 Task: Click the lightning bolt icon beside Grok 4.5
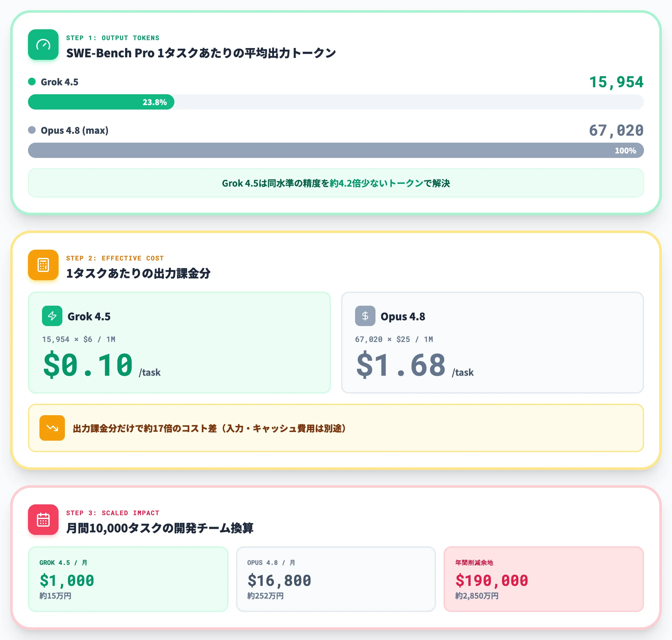tap(52, 316)
